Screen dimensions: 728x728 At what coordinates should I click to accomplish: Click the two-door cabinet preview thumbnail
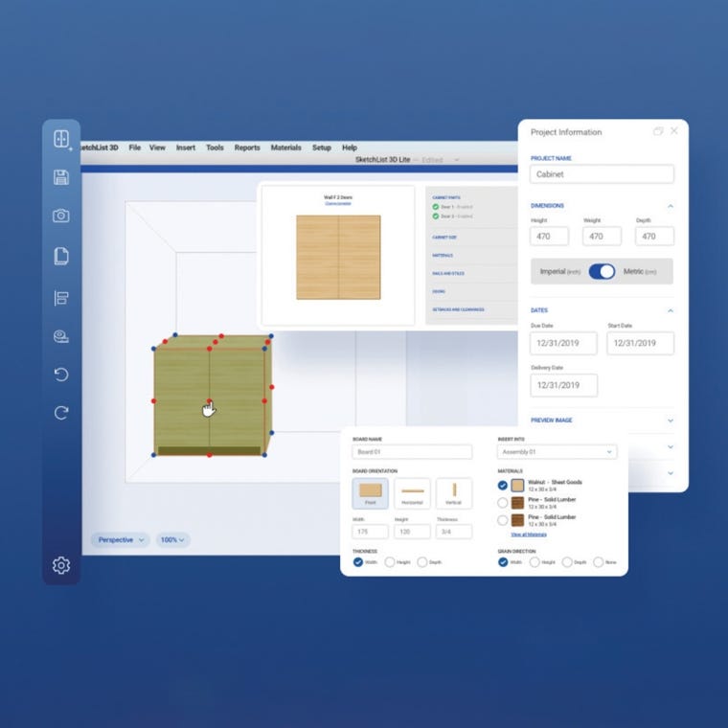(x=338, y=258)
